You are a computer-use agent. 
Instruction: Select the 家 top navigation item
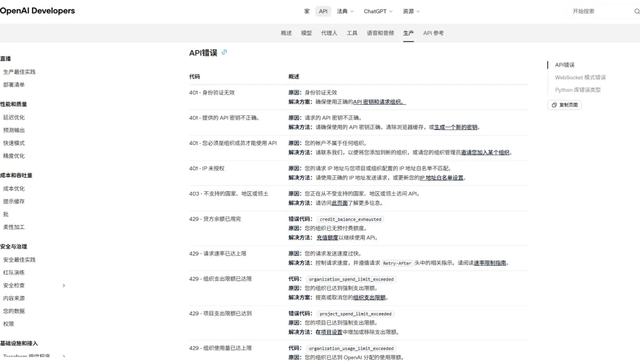(x=307, y=11)
